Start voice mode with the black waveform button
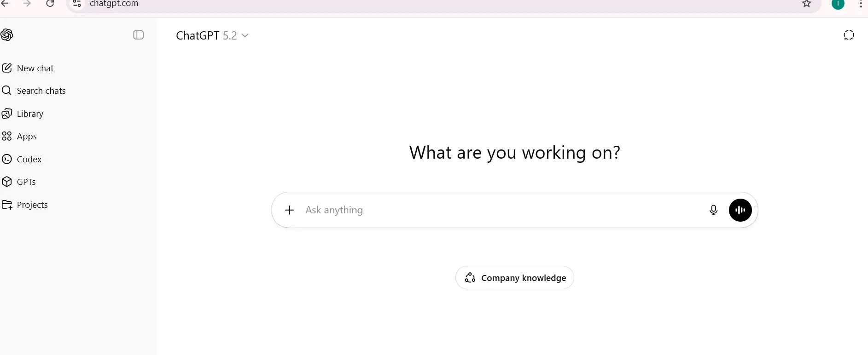This screenshot has width=868, height=355. tap(740, 210)
